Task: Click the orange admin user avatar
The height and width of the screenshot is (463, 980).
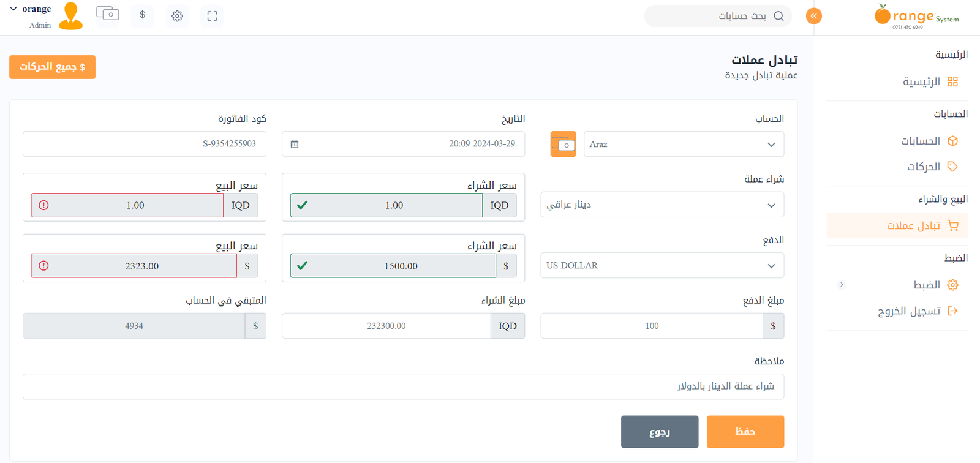Action: coord(71,16)
